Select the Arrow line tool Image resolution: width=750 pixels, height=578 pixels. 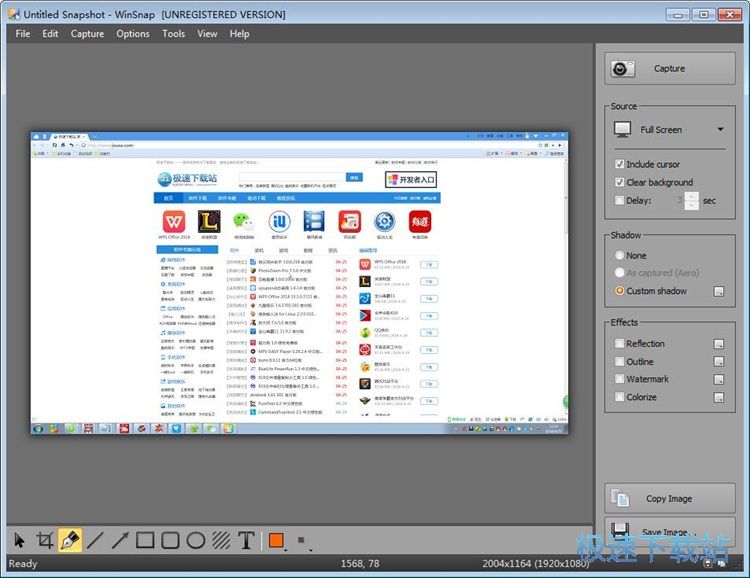pos(120,541)
